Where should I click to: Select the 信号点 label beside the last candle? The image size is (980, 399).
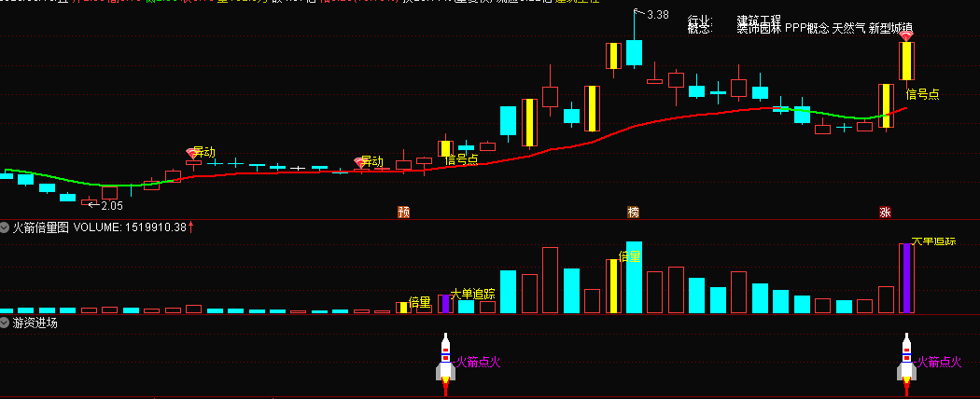tap(922, 94)
